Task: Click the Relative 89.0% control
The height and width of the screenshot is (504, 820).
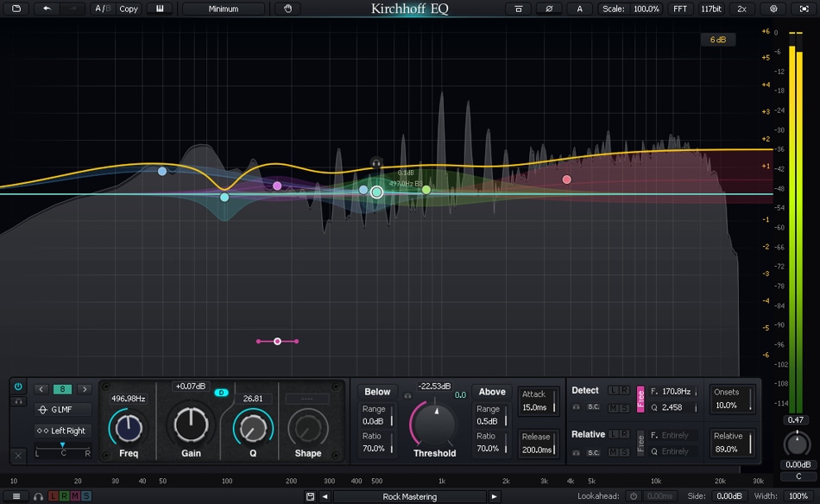Action: click(x=732, y=443)
